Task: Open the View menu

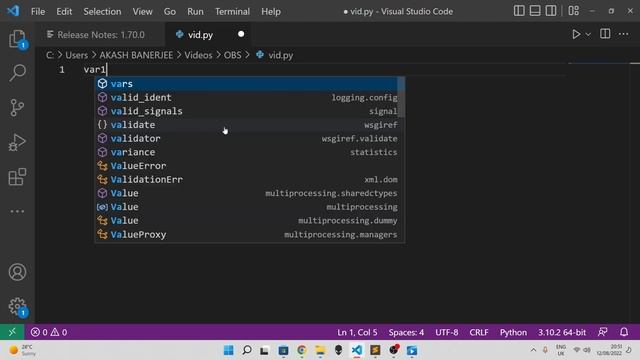Action: point(142,11)
